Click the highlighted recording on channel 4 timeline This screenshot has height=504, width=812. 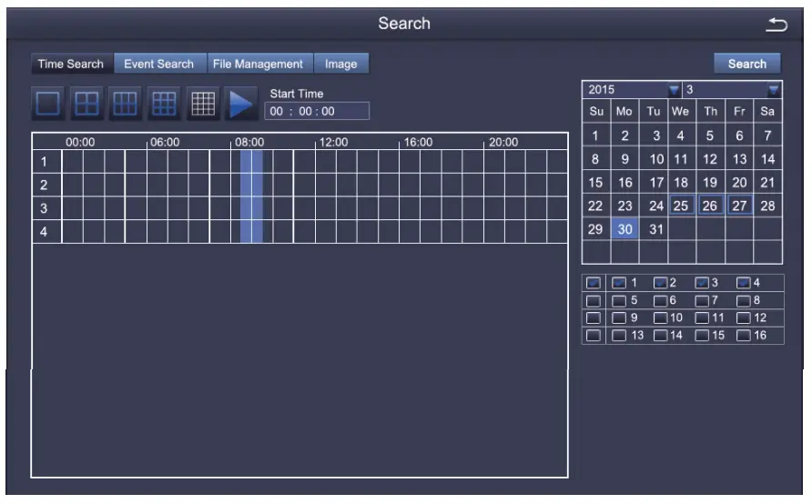point(251,231)
